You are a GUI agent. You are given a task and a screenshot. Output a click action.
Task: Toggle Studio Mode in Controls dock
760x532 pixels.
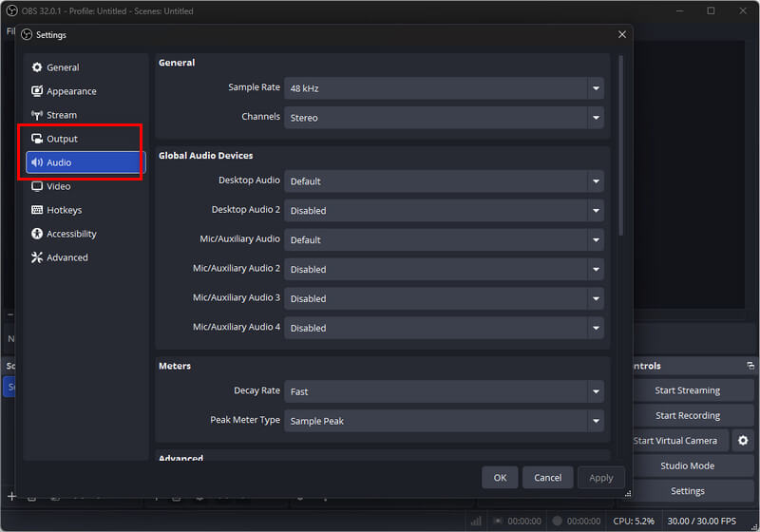click(693, 465)
